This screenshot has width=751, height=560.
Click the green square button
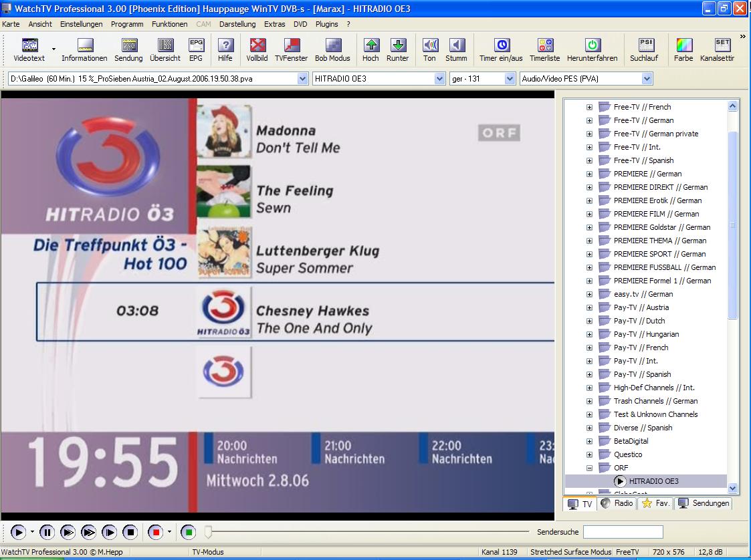pyautogui.click(x=189, y=532)
